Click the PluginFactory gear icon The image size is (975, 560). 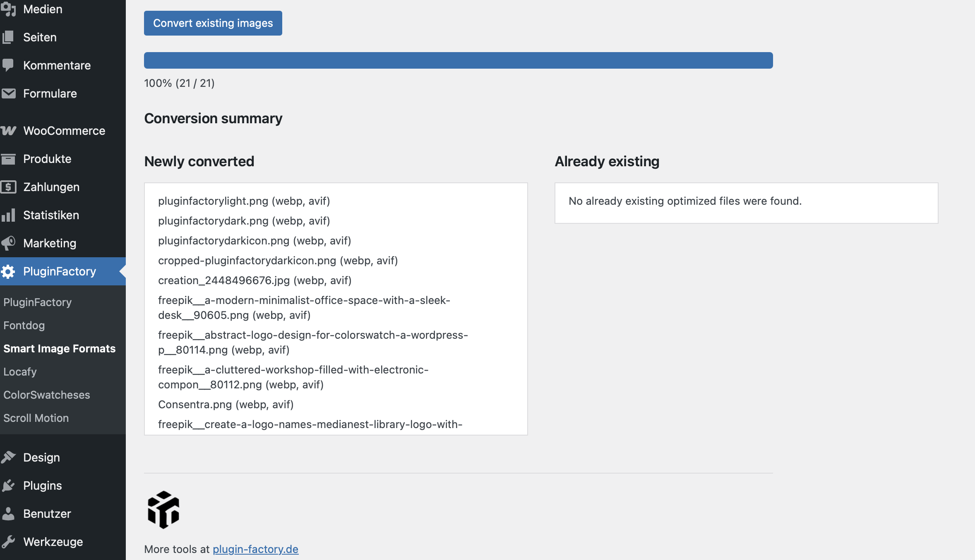coord(8,271)
